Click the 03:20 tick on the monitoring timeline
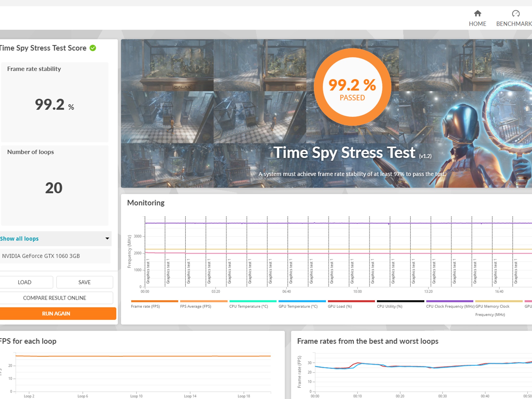Screen dimensions: 532x399 [x=216, y=291]
